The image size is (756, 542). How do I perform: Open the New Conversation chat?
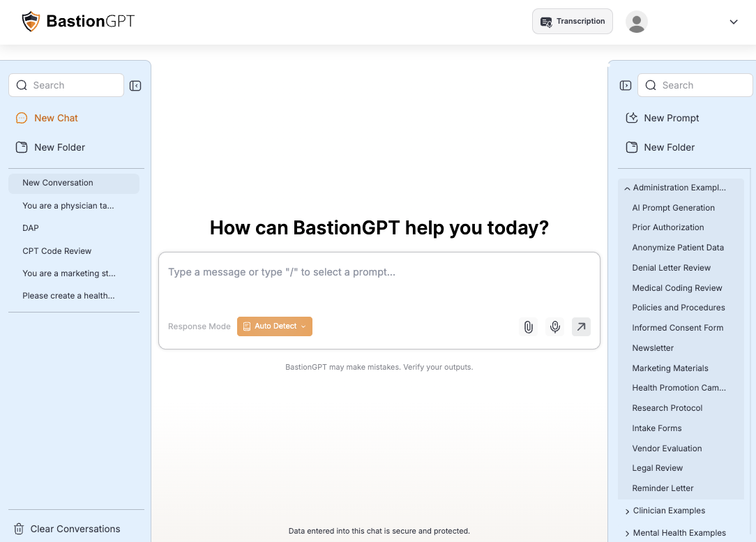point(74,183)
